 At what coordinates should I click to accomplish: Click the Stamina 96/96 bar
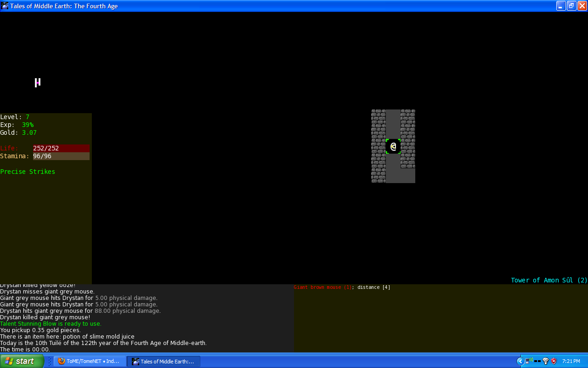(x=61, y=156)
